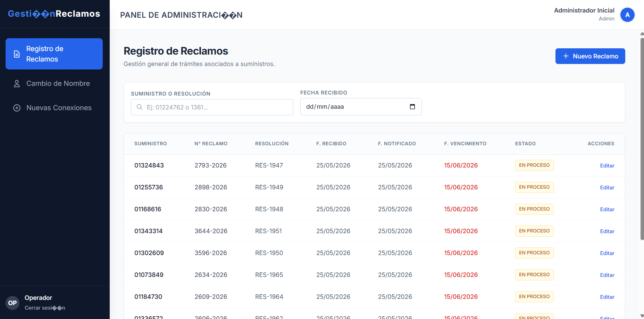Click the EN PROCESO badge for 01343314
Screen dimensions: 644x319
534,231
